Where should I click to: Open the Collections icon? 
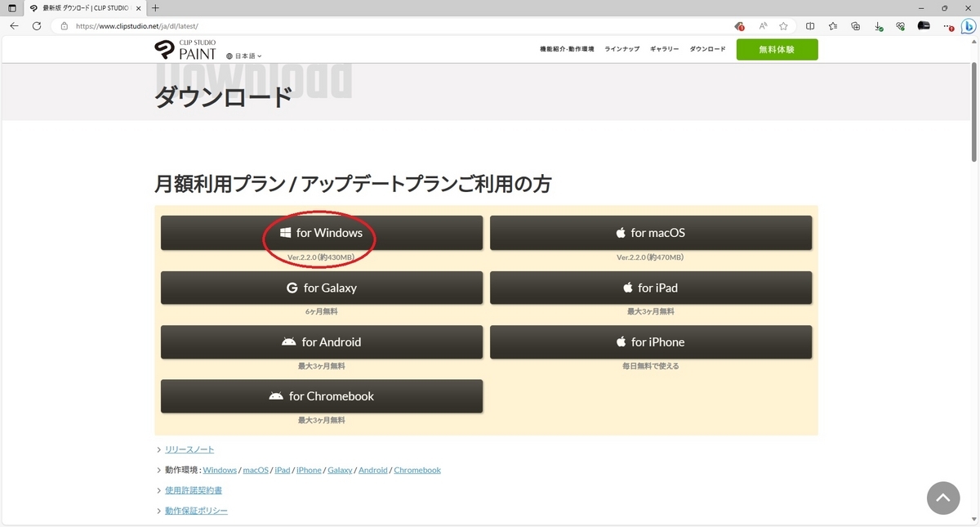[856, 26]
